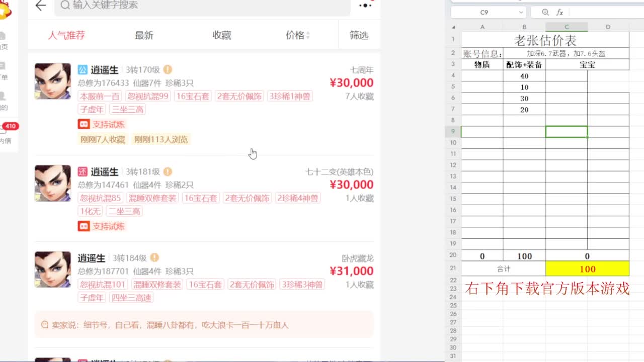Image resolution: width=644 pixels, height=362 pixels.
Task: Select row 9 header in spreadsheet
Action: tap(453, 131)
